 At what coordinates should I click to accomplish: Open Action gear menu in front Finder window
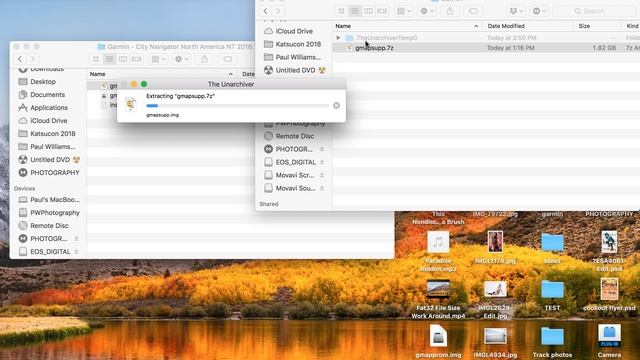(x=427, y=11)
